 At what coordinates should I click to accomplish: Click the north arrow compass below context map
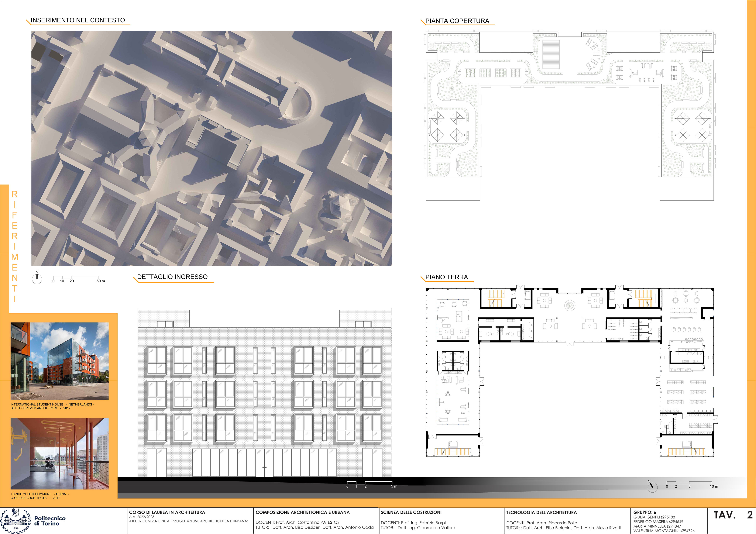coord(37,278)
